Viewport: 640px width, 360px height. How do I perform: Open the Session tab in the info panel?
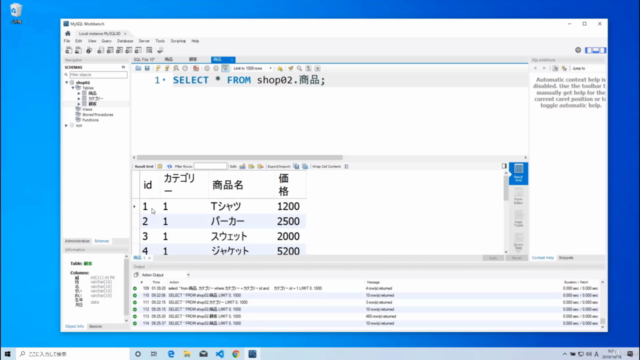(x=96, y=327)
